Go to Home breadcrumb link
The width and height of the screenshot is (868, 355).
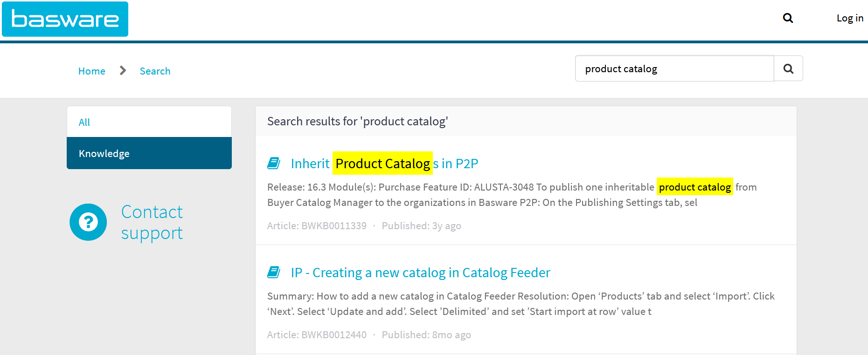[92, 71]
